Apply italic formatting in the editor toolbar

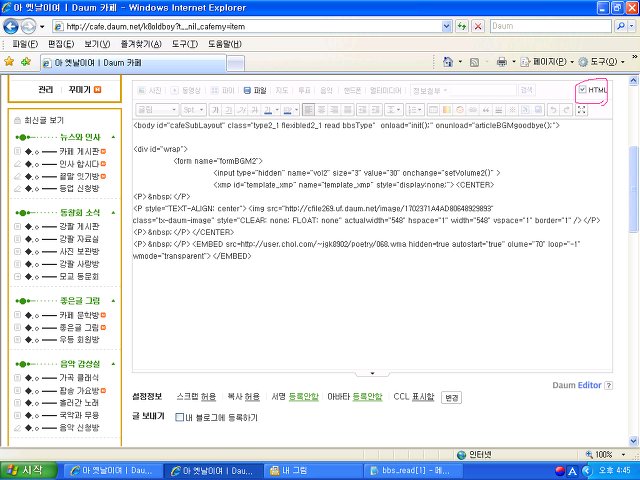(x=242, y=110)
